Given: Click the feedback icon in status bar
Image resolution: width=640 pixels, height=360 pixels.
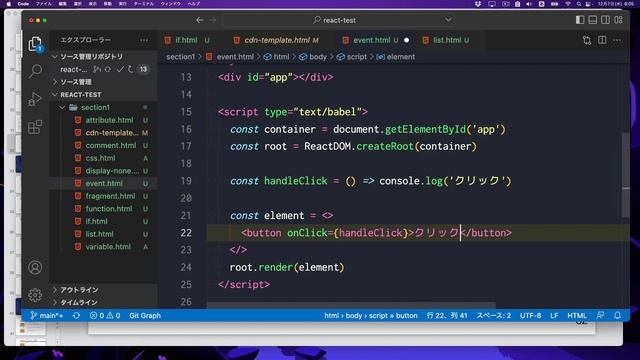Looking at the screenshot, I should click(600, 316).
